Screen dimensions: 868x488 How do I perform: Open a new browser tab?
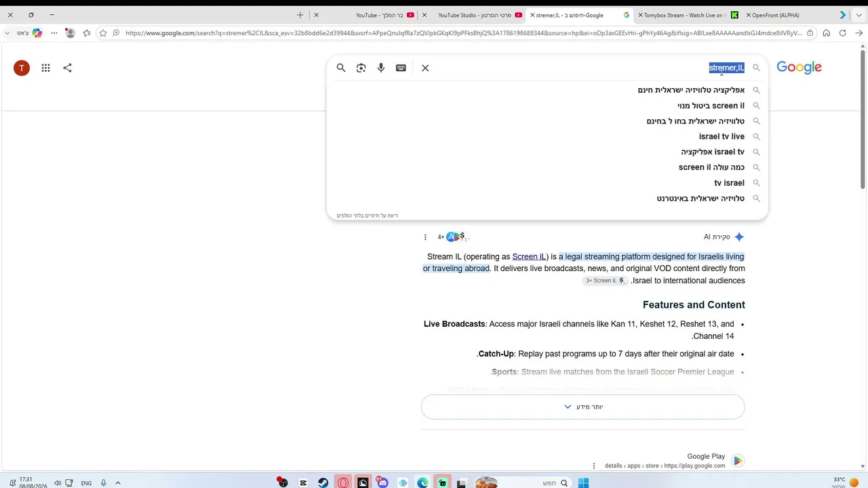pos(300,15)
